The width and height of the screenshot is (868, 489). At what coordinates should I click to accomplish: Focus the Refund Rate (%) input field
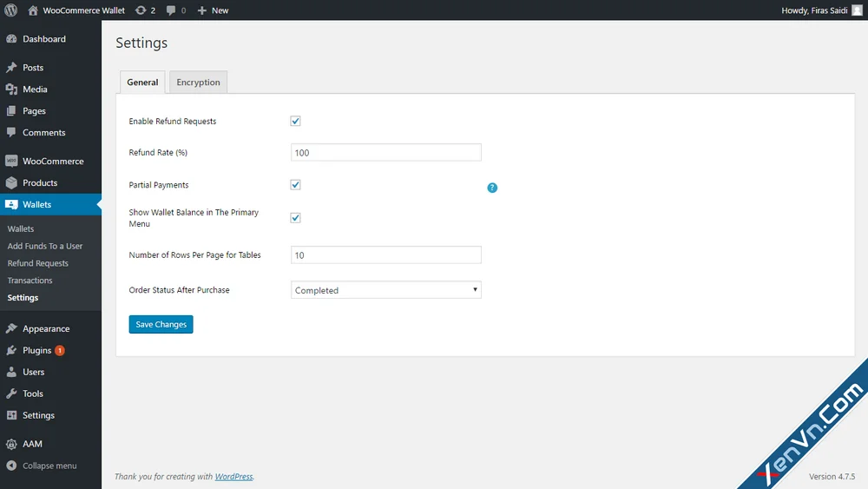[x=386, y=152]
